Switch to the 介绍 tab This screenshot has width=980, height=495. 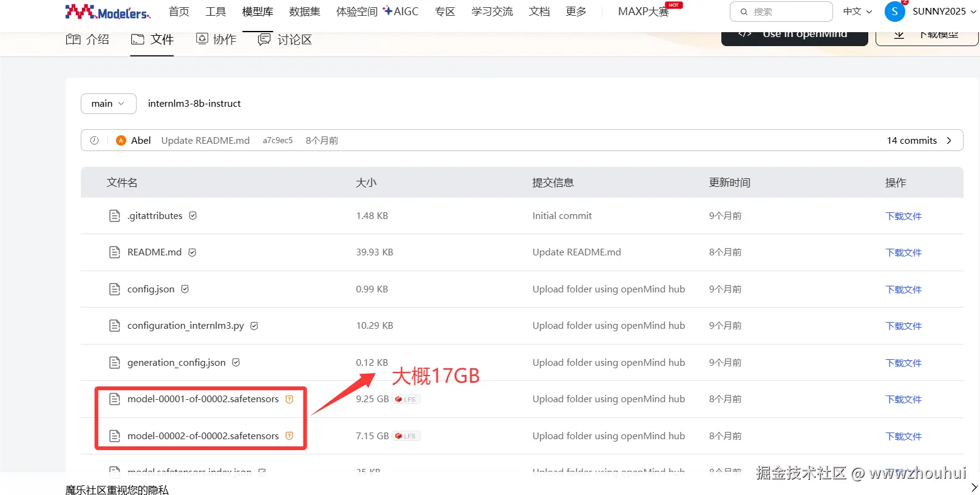point(87,39)
